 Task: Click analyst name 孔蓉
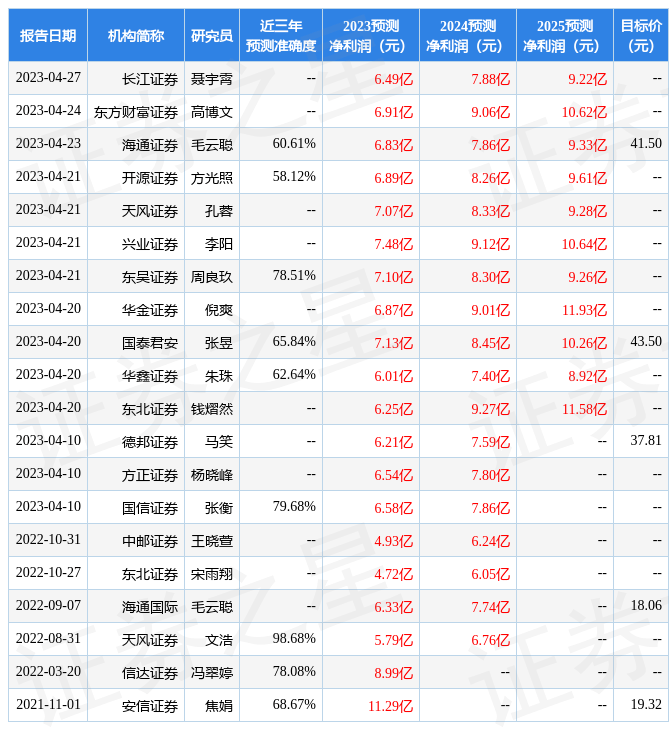pyautogui.click(x=219, y=211)
